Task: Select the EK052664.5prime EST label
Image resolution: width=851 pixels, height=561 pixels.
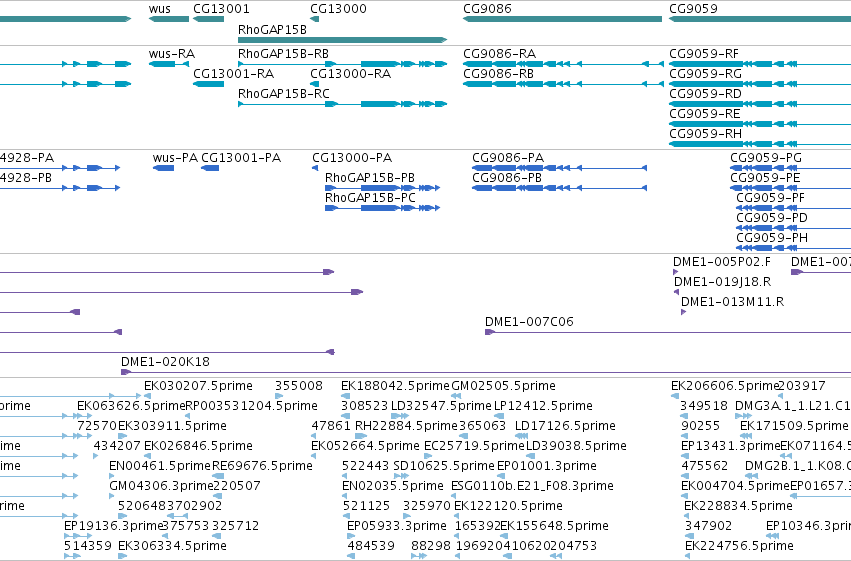Action: click(x=366, y=447)
